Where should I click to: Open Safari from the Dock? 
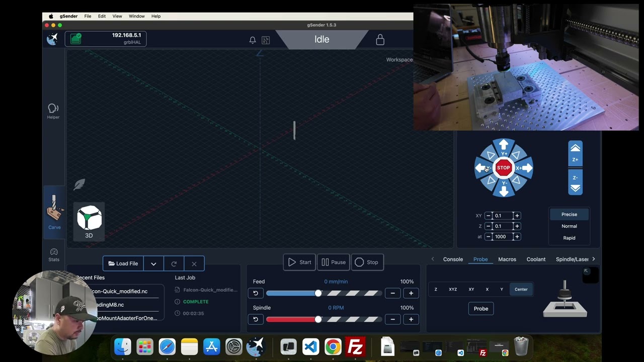click(x=167, y=347)
